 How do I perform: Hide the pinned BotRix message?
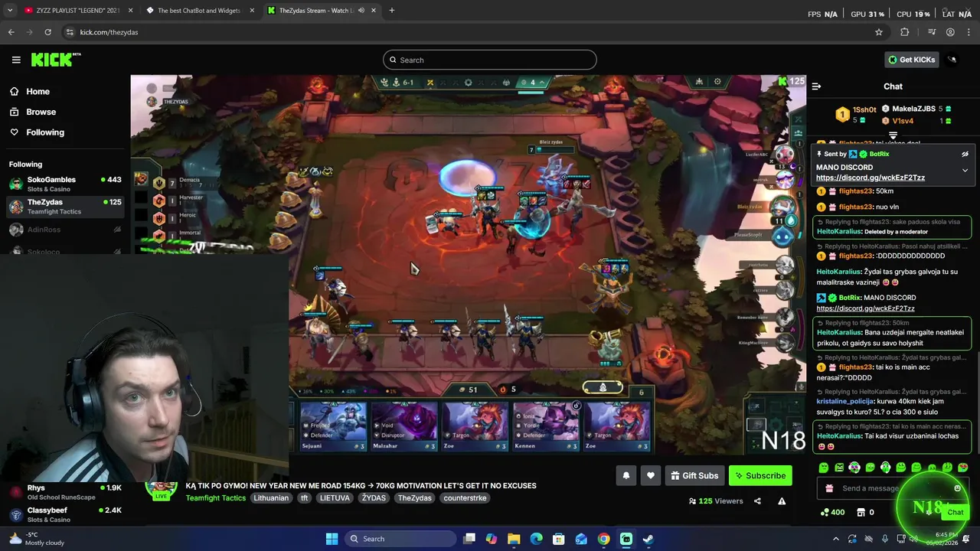[x=965, y=154]
